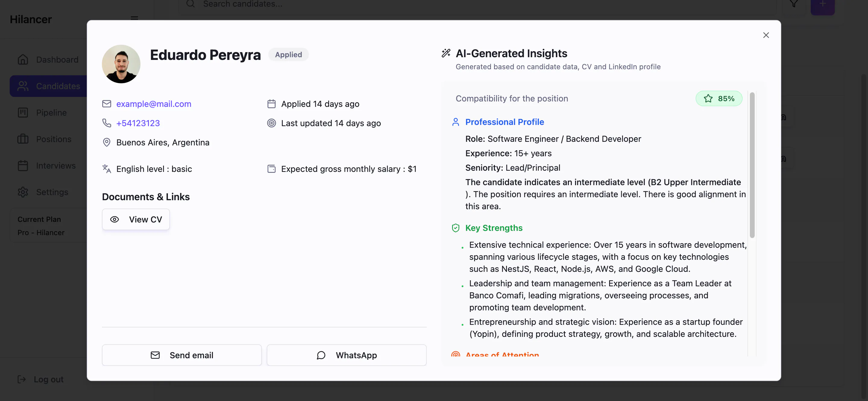Screen dimensions: 868x401
Task: Click the Hilancer logo text
Action: coord(31,20)
